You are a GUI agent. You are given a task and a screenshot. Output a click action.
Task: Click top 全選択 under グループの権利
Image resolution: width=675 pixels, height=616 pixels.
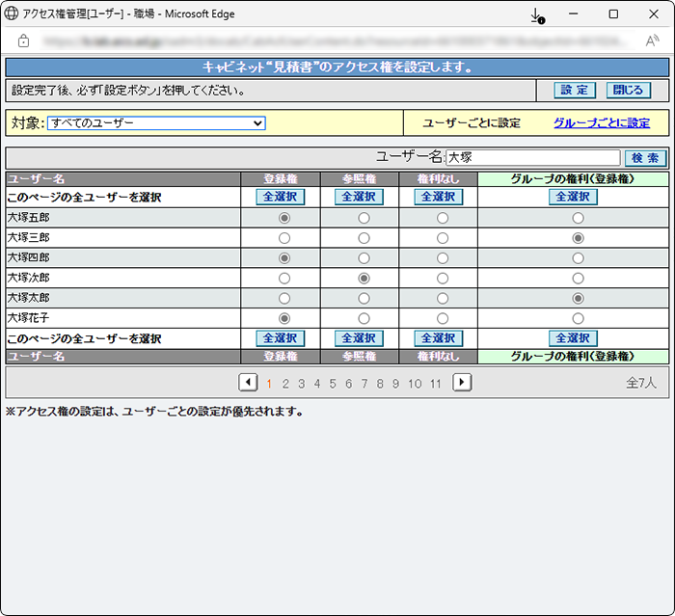(573, 197)
